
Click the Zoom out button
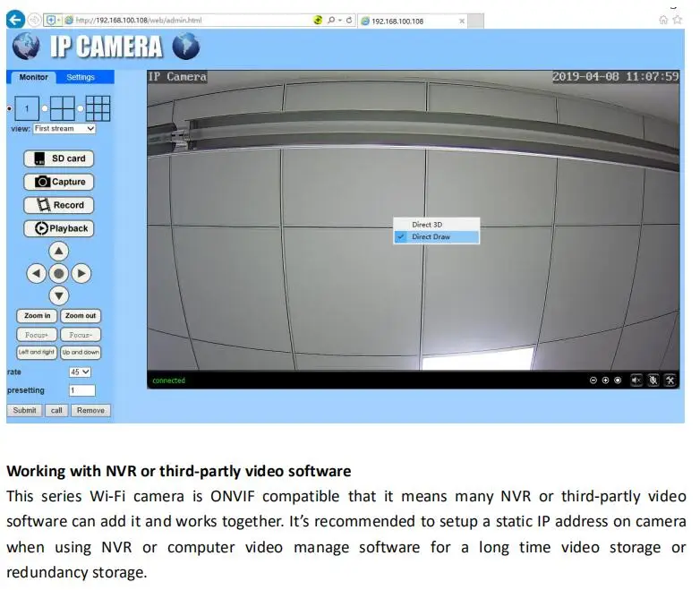(81, 316)
